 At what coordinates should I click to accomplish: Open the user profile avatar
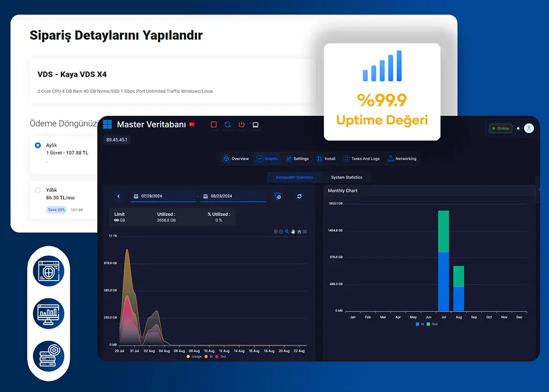click(529, 128)
